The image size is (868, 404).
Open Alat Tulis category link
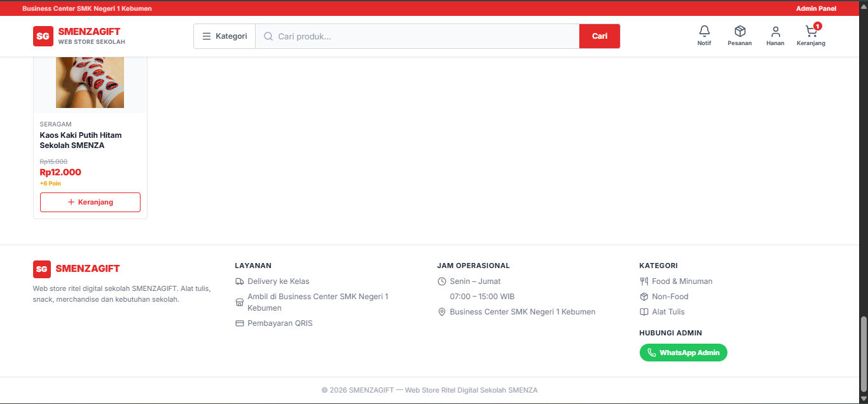click(x=668, y=312)
